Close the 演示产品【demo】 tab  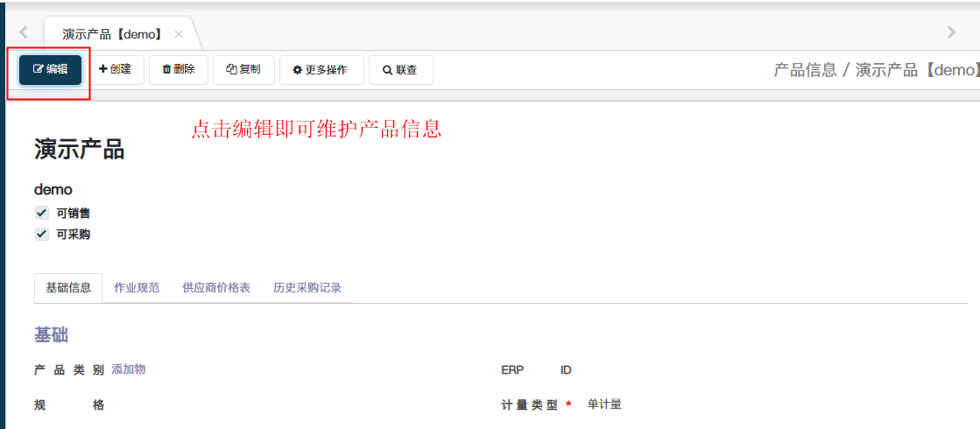(179, 34)
